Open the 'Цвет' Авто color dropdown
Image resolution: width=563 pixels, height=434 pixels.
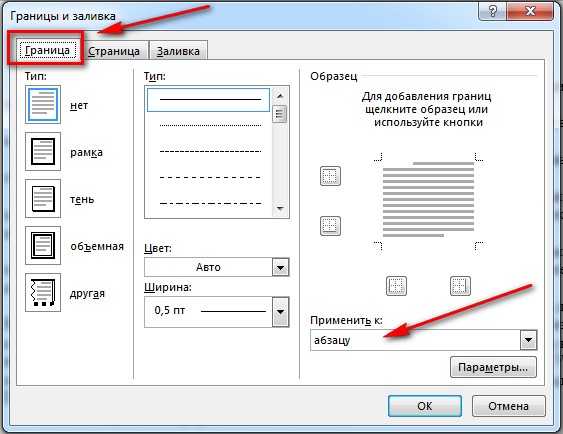[x=217, y=267]
